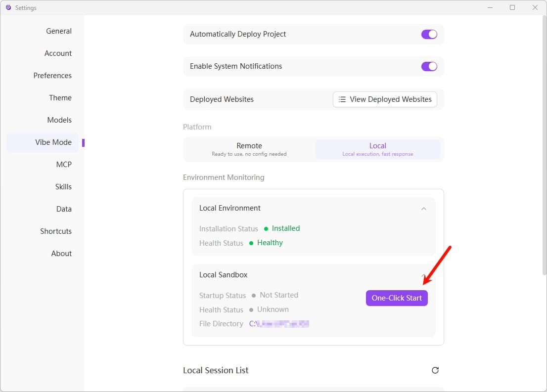Click the app logo in the title bar
The width and height of the screenshot is (547, 392).
[x=7, y=7]
